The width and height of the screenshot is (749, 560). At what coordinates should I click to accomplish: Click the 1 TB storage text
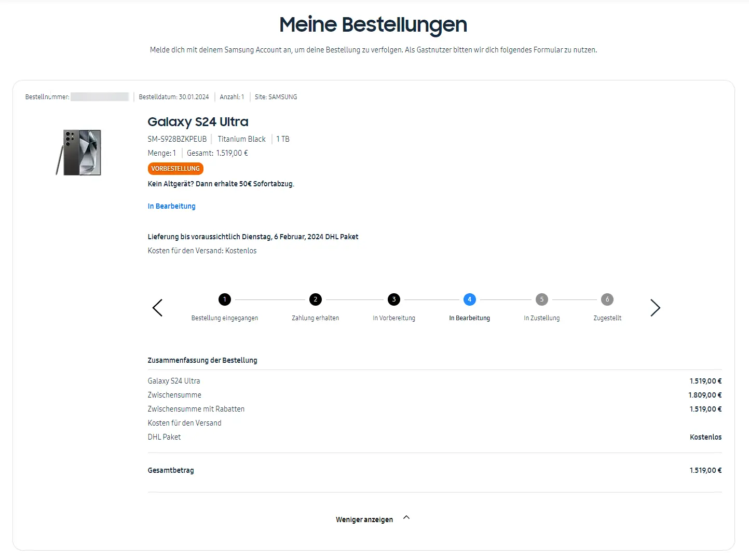point(283,139)
